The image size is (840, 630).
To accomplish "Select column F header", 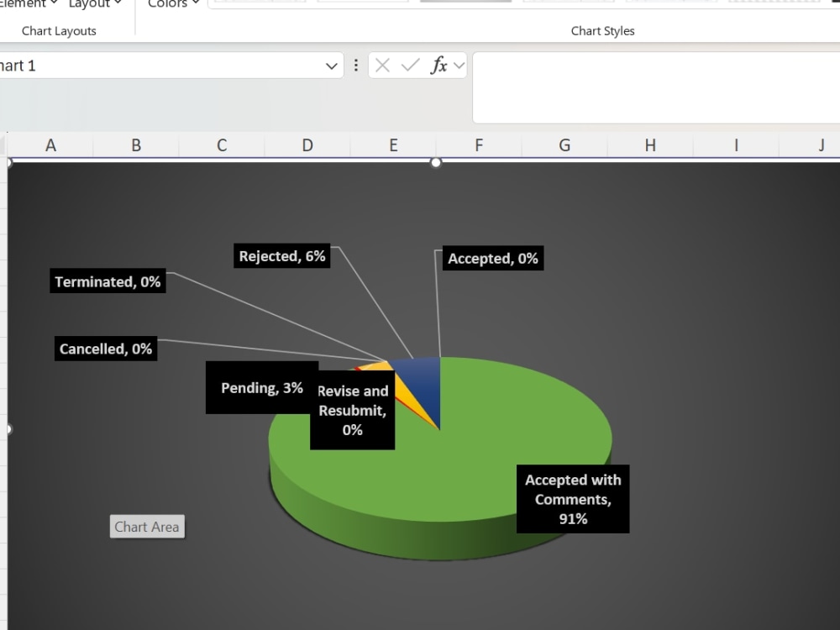I will [479, 145].
